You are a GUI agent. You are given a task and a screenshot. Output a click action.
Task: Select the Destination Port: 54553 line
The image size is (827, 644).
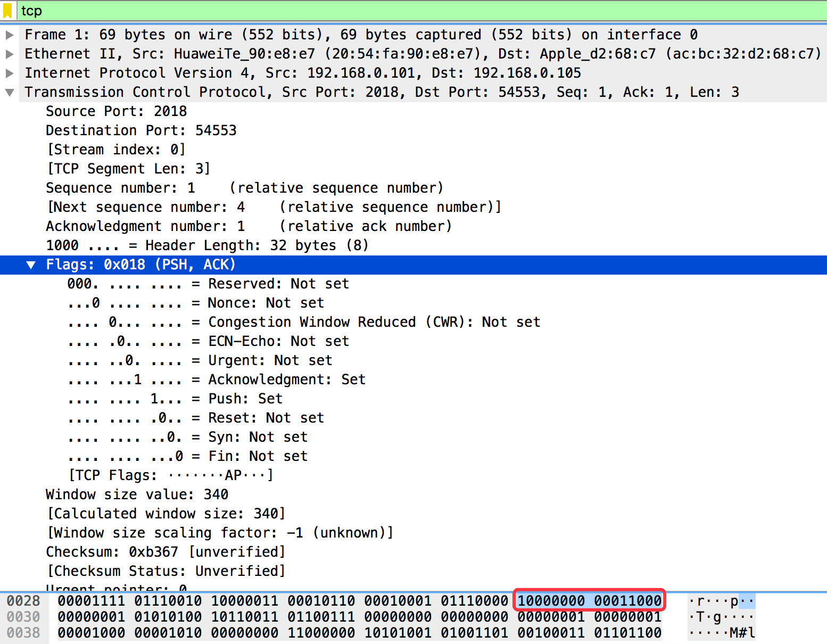coord(141,130)
